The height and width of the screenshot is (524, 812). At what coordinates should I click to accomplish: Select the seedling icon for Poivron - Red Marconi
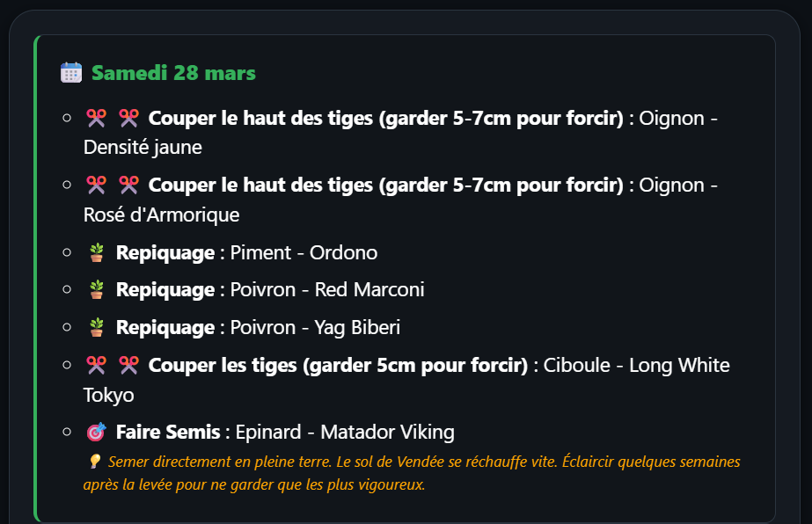click(x=97, y=290)
